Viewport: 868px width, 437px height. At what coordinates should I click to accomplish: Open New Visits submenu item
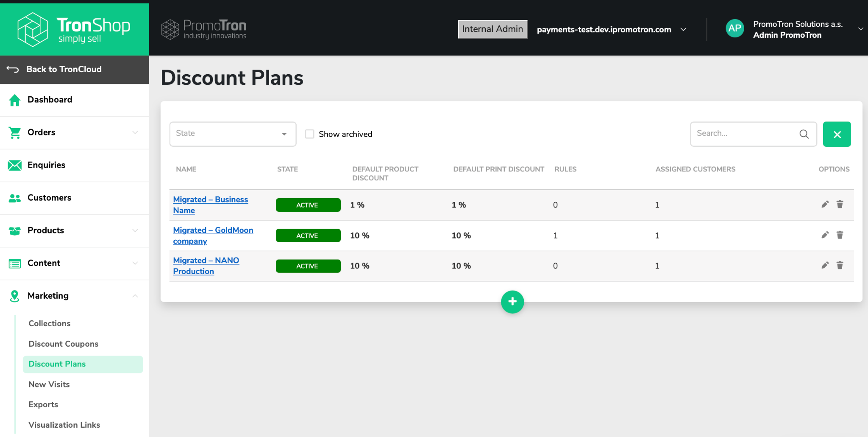click(x=49, y=384)
